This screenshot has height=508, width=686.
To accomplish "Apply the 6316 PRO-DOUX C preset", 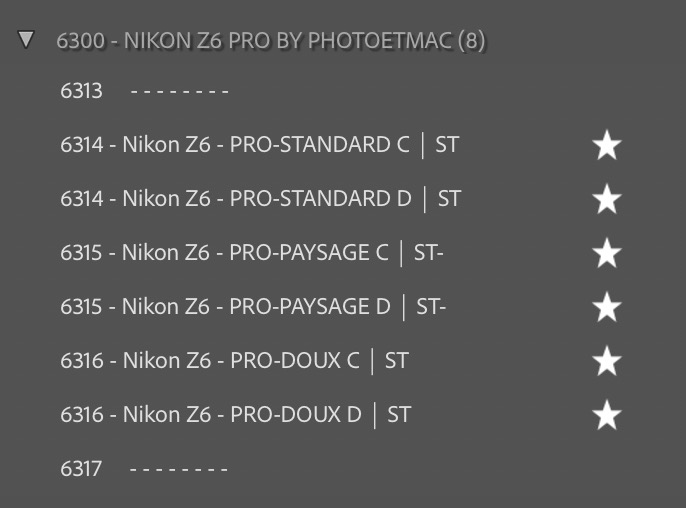I will point(234,361).
